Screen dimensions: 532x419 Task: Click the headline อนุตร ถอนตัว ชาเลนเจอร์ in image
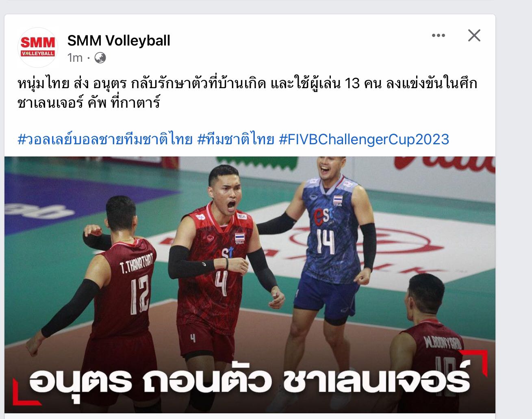pyautogui.click(x=250, y=382)
